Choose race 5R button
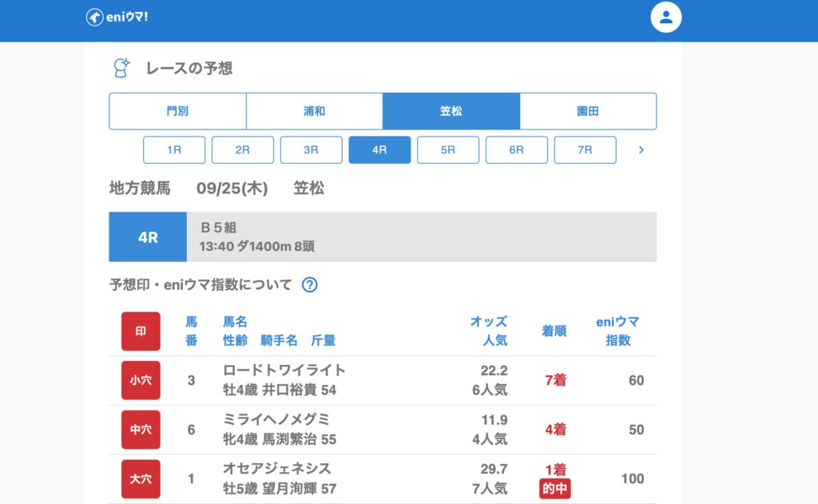818x504 pixels. tap(448, 149)
